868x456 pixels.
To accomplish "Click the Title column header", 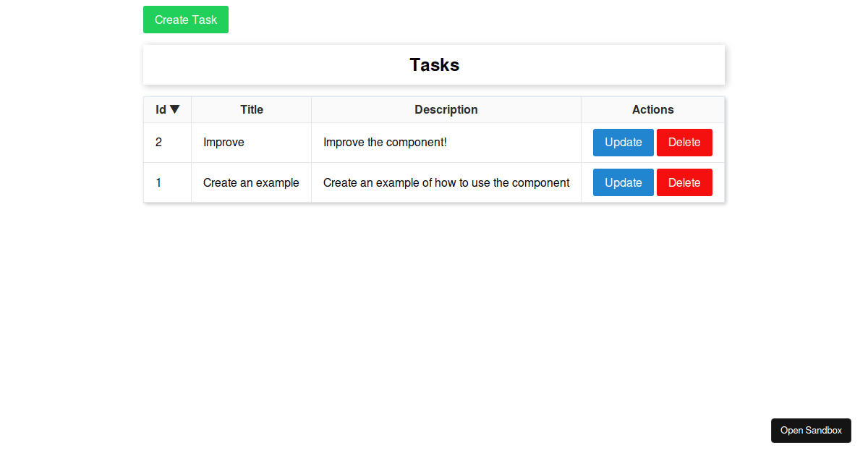I will click(x=251, y=109).
